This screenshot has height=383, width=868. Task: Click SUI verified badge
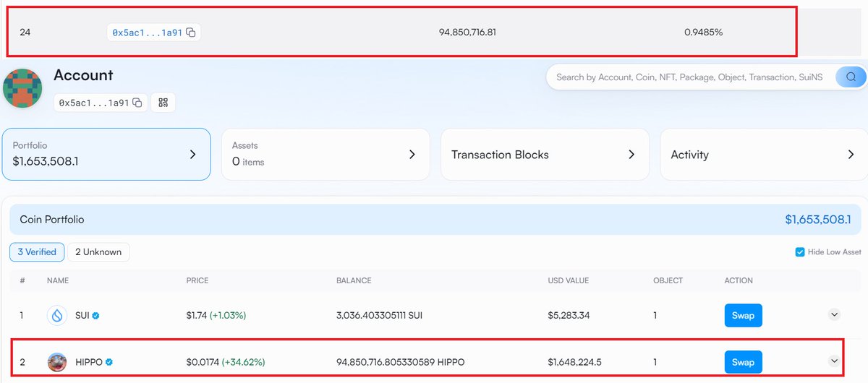tap(95, 316)
